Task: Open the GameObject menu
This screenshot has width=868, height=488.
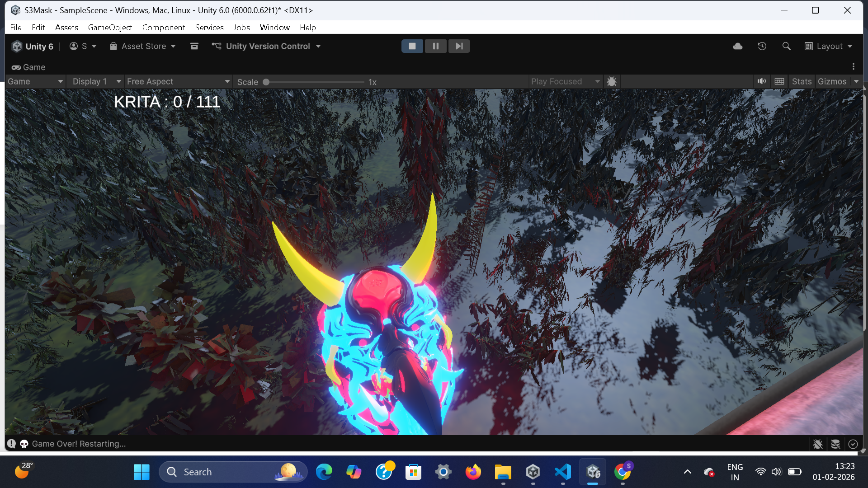Action: point(110,28)
